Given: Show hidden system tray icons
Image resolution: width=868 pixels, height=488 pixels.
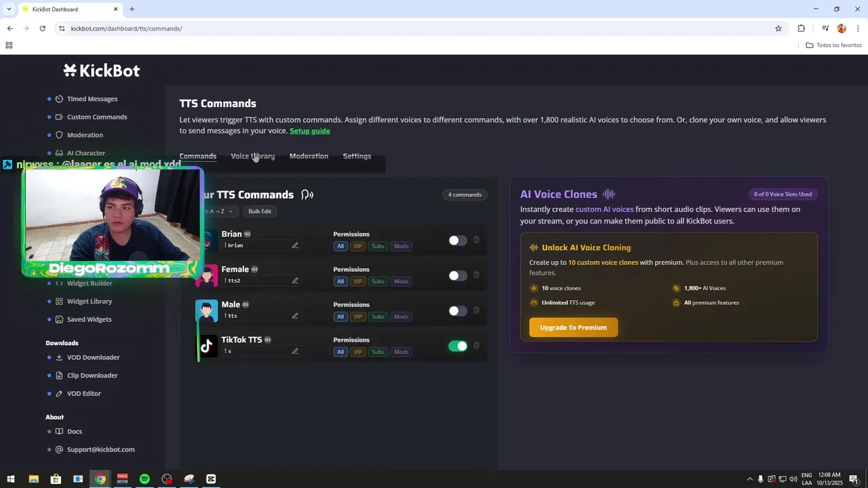Looking at the screenshot, I should 749,479.
